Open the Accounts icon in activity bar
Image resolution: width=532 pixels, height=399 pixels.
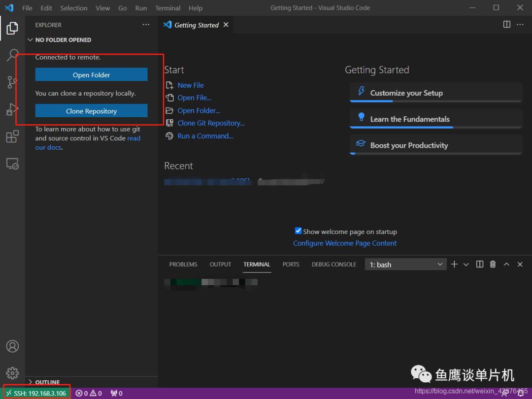pyautogui.click(x=12, y=346)
